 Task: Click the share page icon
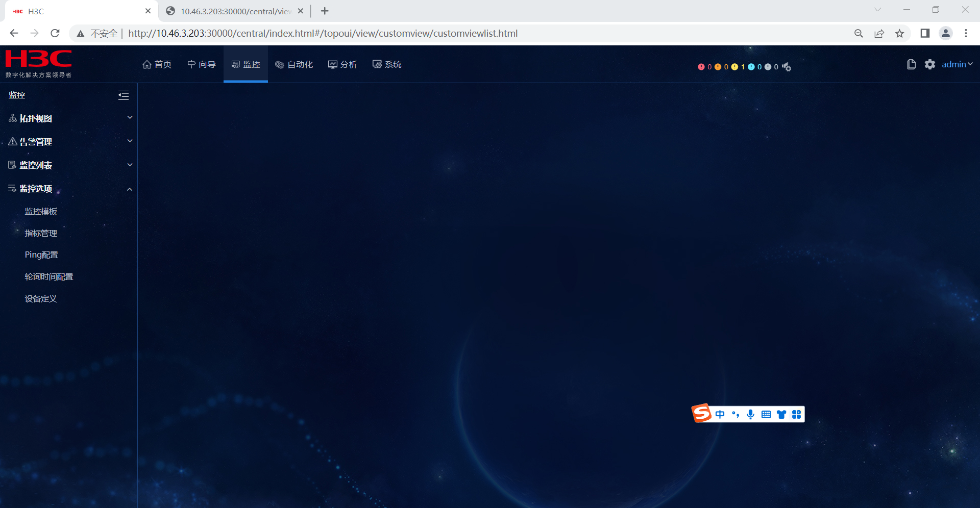click(879, 33)
